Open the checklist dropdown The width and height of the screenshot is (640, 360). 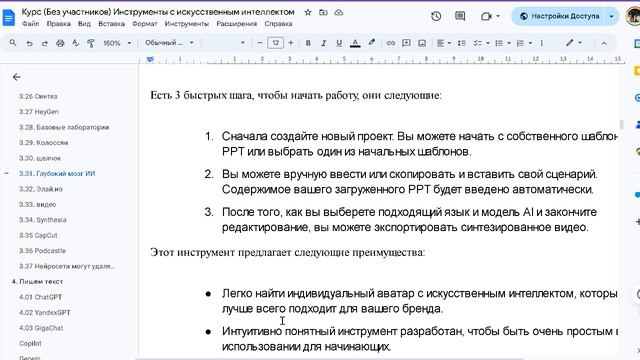(x=481, y=43)
